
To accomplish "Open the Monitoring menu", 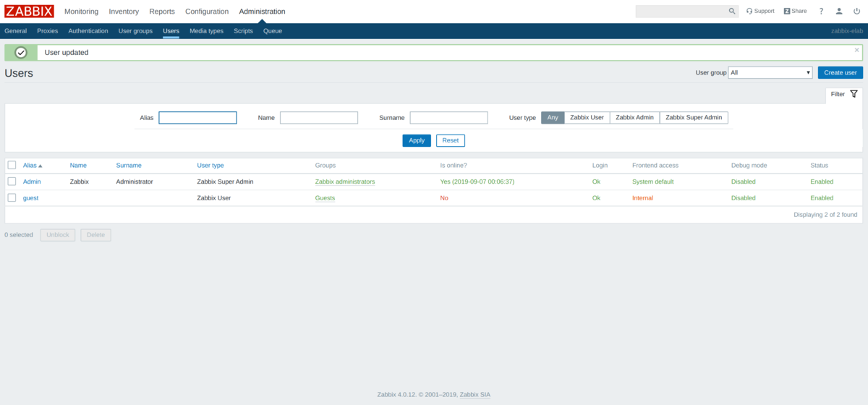I will (x=81, y=12).
